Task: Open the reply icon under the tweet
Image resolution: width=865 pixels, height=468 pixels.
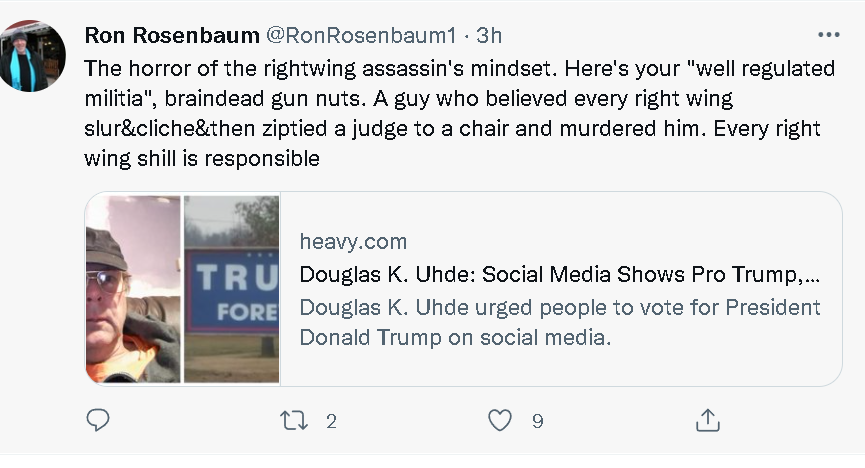Action: [x=98, y=420]
